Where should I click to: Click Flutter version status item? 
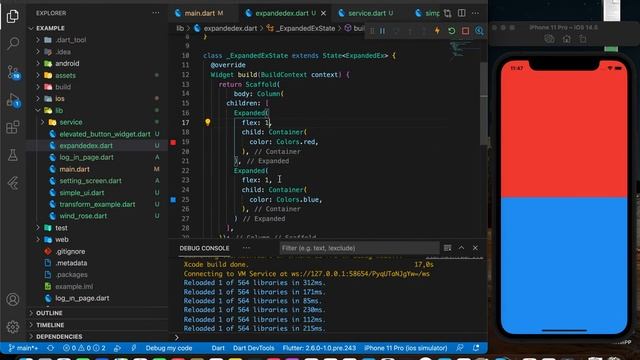coord(319,348)
